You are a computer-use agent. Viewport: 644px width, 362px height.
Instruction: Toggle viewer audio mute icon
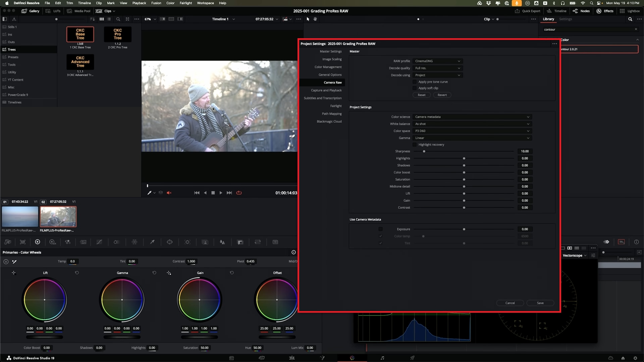point(169,193)
